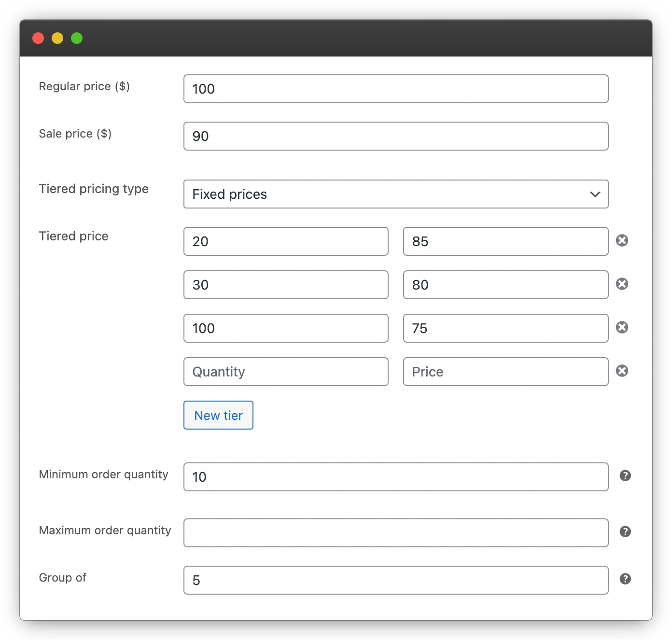Click the empty Price placeholder field

505,372
